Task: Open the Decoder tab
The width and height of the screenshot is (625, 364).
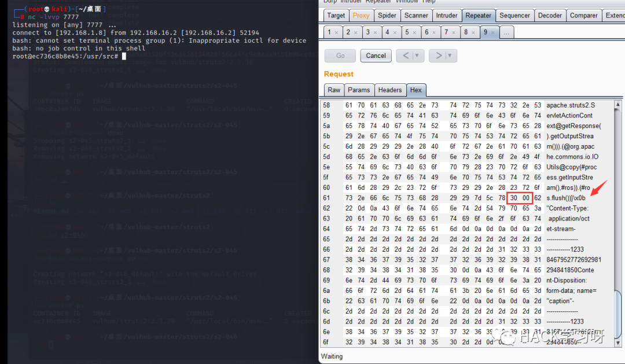Action: (x=550, y=16)
